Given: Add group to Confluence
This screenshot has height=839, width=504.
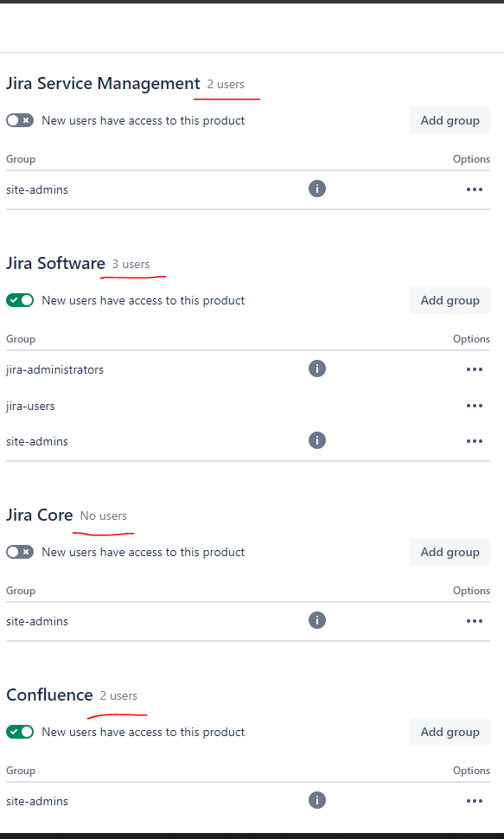Looking at the screenshot, I should point(450,732).
